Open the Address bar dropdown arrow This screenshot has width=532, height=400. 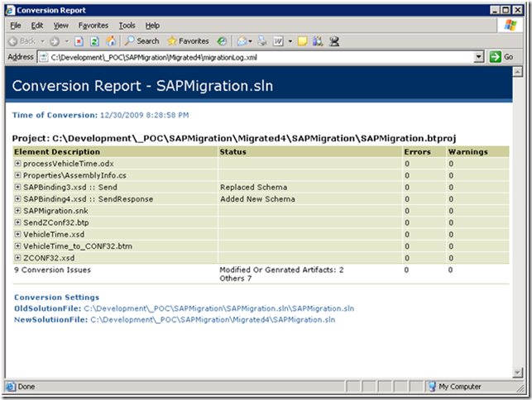(x=479, y=57)
